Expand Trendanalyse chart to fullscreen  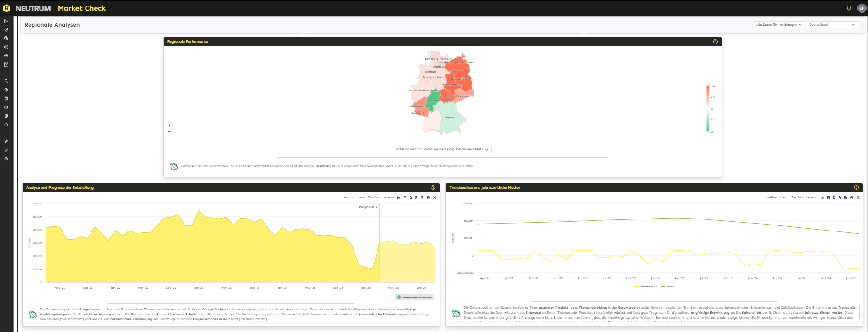pyautogui.click(x=858, y=197)
